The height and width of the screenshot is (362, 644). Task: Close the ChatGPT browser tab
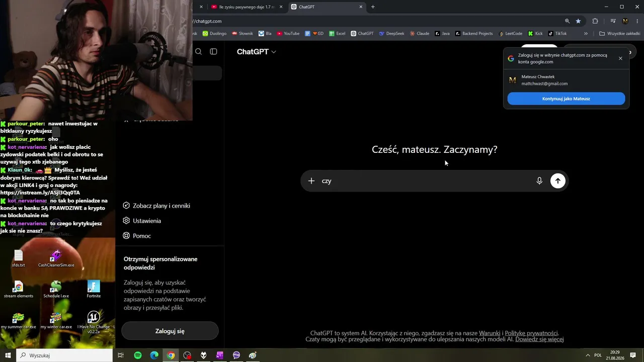(x=361, y=7)
